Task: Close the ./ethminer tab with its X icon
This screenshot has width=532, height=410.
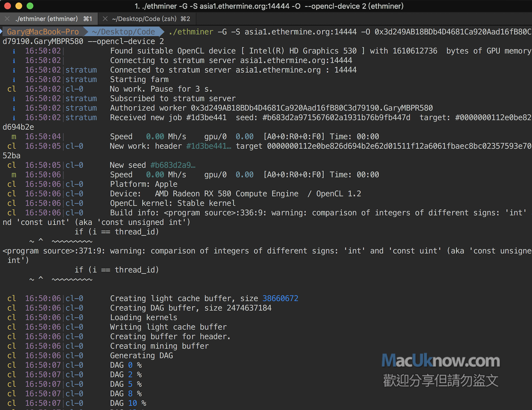Action: (x=7, y=19)
